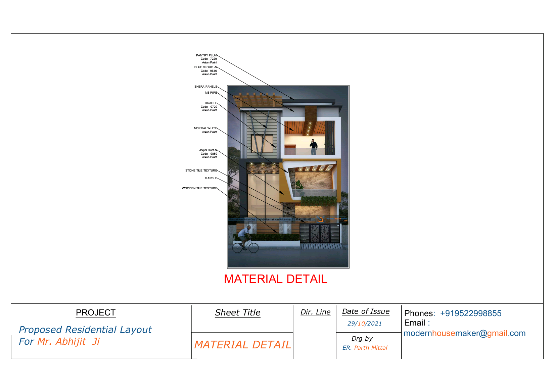Select the 'Code - 9880' paint code
The width and height of the screenshot is (555, 392).
[209, 154]
